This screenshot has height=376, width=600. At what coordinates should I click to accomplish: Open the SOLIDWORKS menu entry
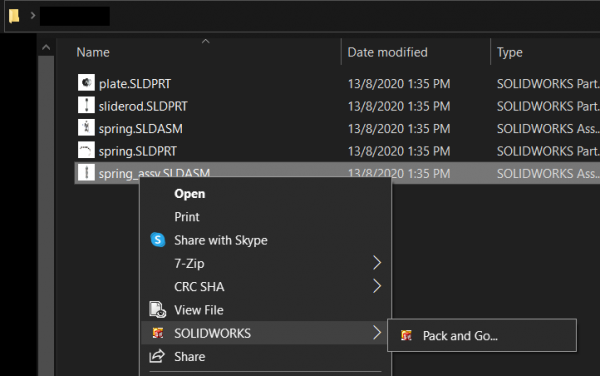(264, 333)
